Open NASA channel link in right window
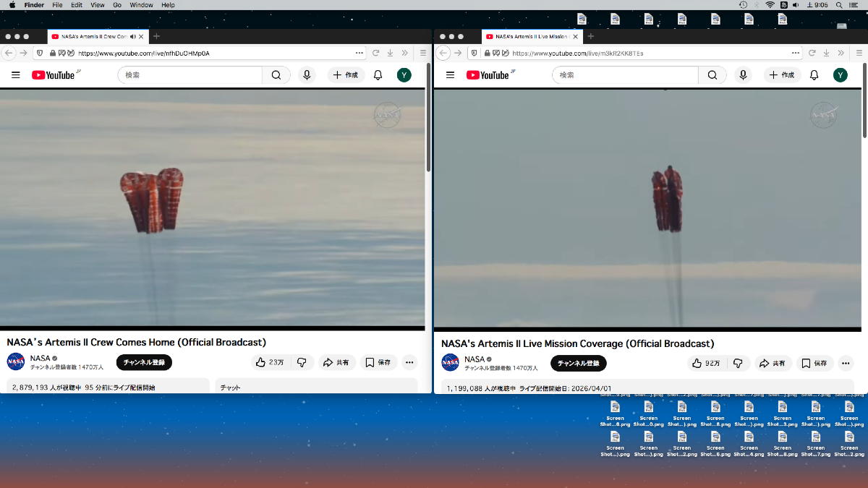 click(475, 359)
